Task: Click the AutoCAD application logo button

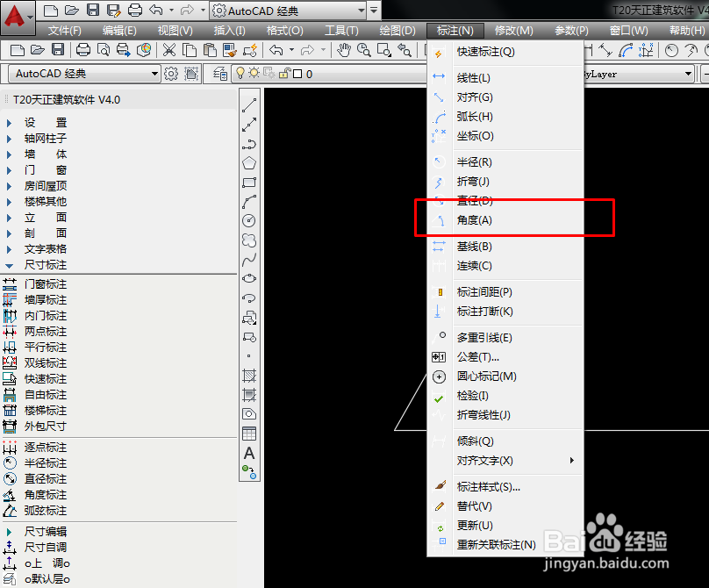Action: tap(18, 18)
